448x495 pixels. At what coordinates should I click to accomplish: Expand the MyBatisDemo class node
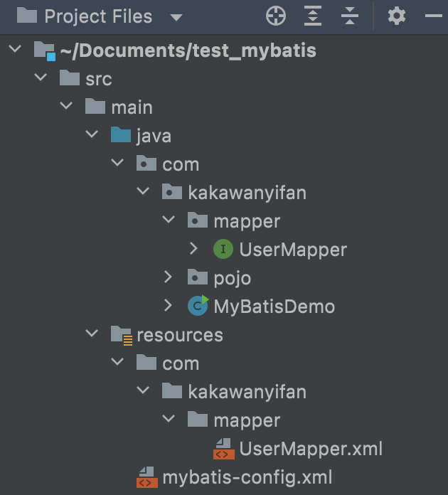(169, 306)
